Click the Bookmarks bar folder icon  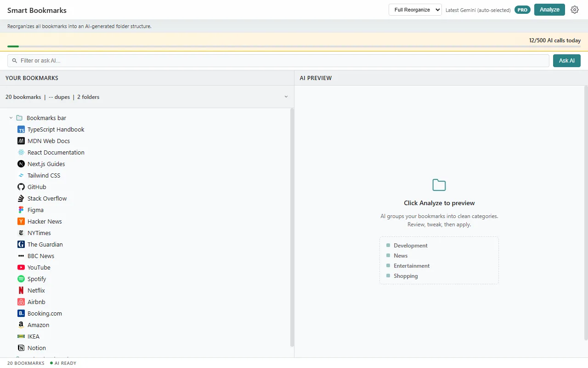(x=19, y=118)
